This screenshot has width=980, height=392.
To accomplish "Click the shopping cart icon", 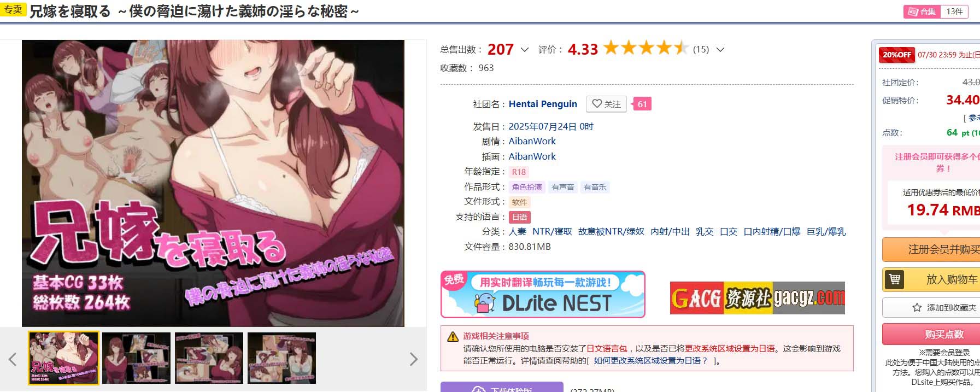I will click(895, 279).
